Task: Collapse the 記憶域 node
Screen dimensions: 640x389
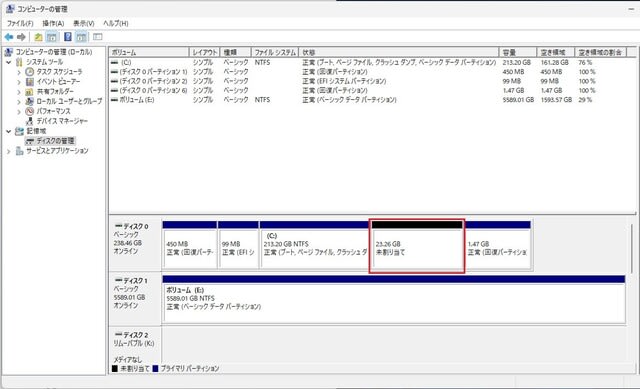Action: (9, 131)
